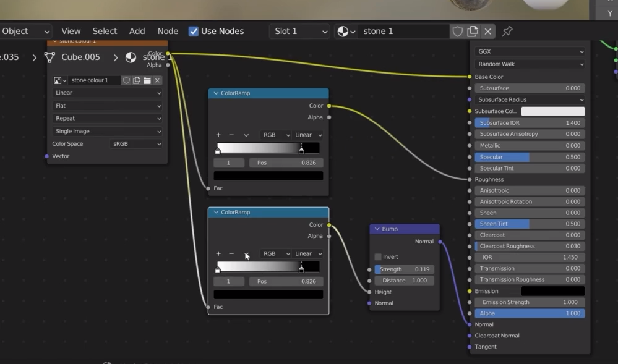This screenshot has width=618, height=364.
Task: Click Vector input socket of image texture node
Action: [47, 156]
